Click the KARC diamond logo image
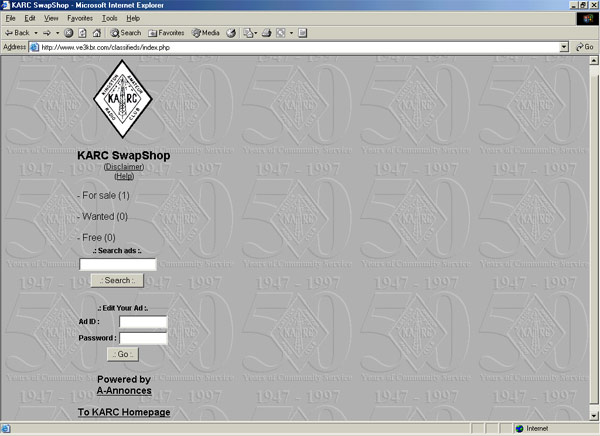Image resolution: width=600 pixels, height=436 pixels. [122, 99]
